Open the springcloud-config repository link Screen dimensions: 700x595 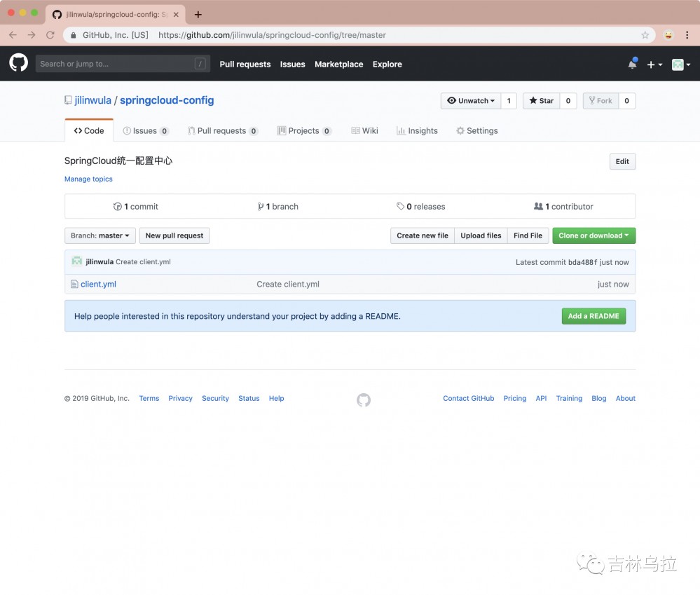167,100
